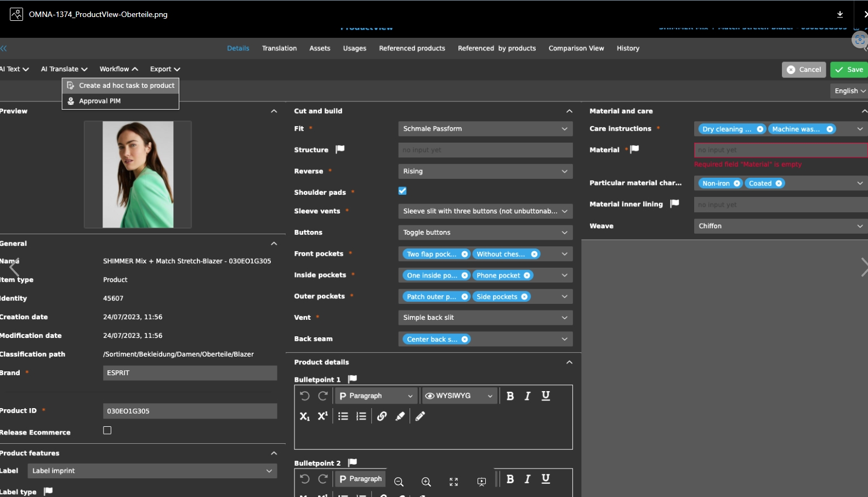This screenshot has height=497, width=868.
Task: Download the OMNA-1374 image file
Action: pyautogui.click(x=839, y=14)
